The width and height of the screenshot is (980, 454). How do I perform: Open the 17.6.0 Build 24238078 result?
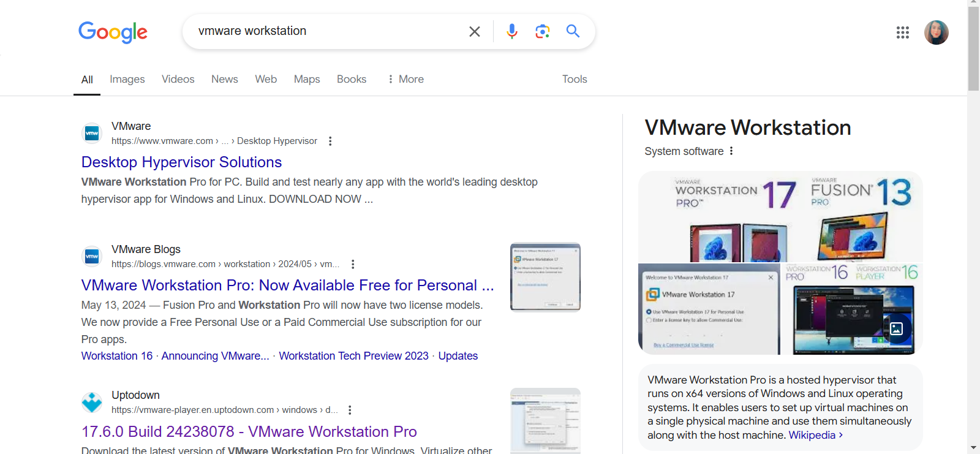click(249, 431)
